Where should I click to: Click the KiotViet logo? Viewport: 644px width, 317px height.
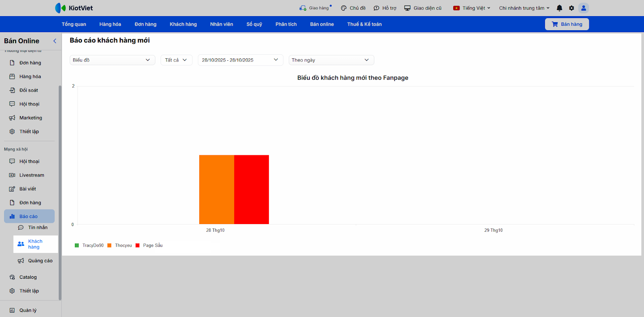[x=74, y=8]
